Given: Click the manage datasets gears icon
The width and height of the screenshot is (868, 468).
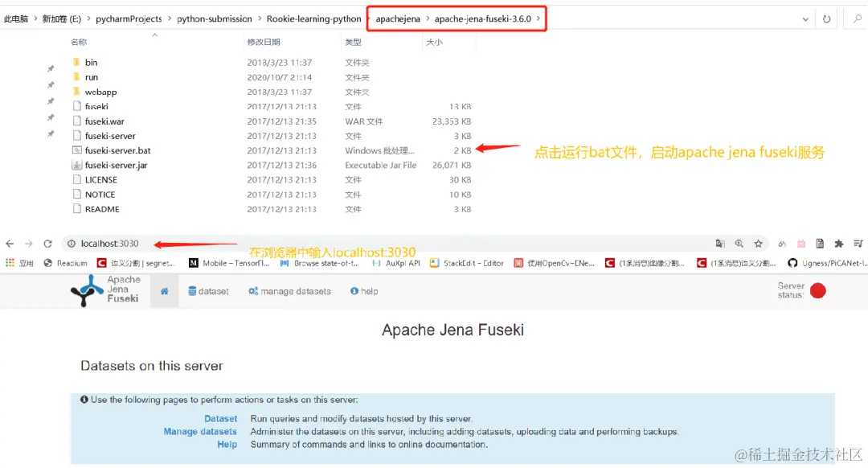Looking at the screenshot, I should (x=252, y=291).
